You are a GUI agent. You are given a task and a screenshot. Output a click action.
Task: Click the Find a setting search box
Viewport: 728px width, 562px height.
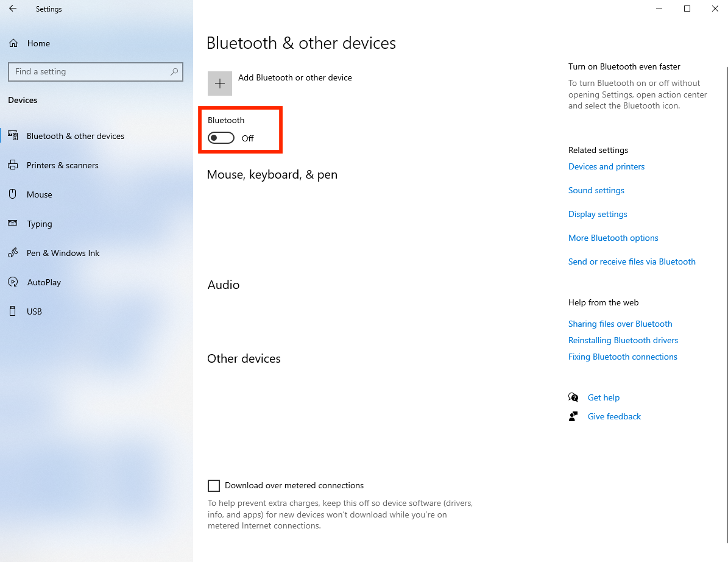coord(96,71)
